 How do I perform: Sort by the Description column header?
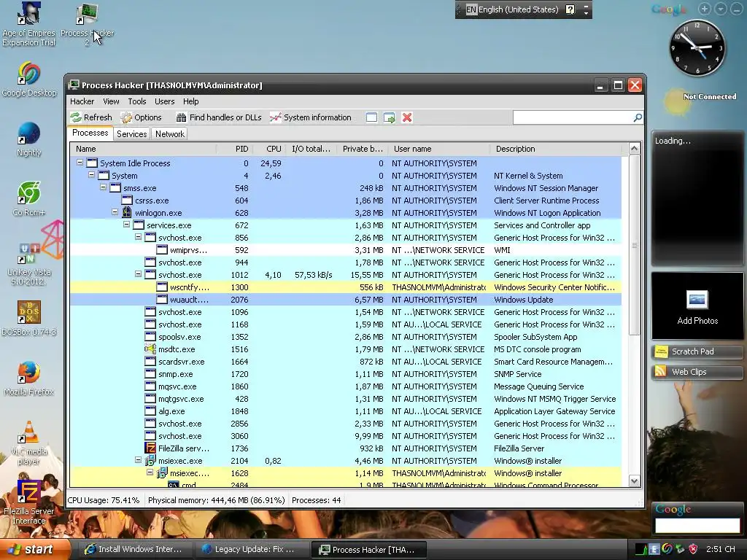click(x=555, y=149)
